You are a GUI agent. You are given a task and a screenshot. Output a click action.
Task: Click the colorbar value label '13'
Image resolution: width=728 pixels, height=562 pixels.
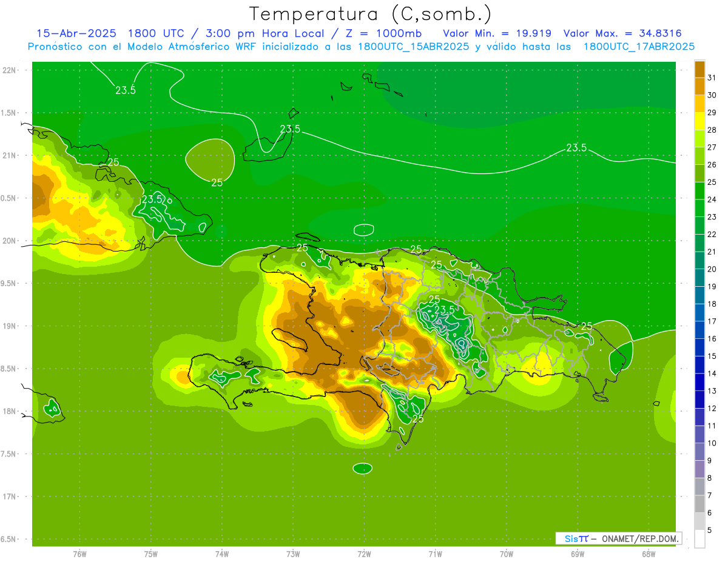point(712,391)
